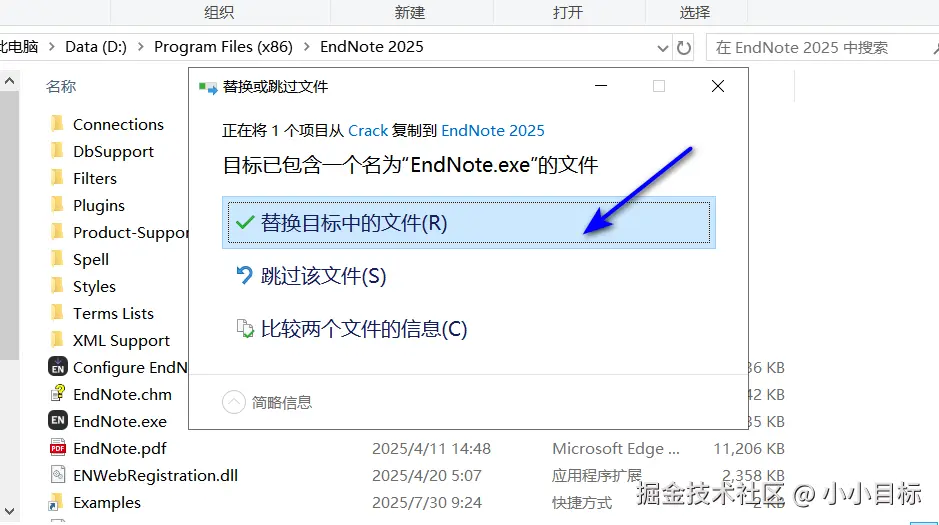The height and width of the screenshot is (525, 939).
Task: Click the date 2025/4/11 14:48
Action: (x=431, y=448)
